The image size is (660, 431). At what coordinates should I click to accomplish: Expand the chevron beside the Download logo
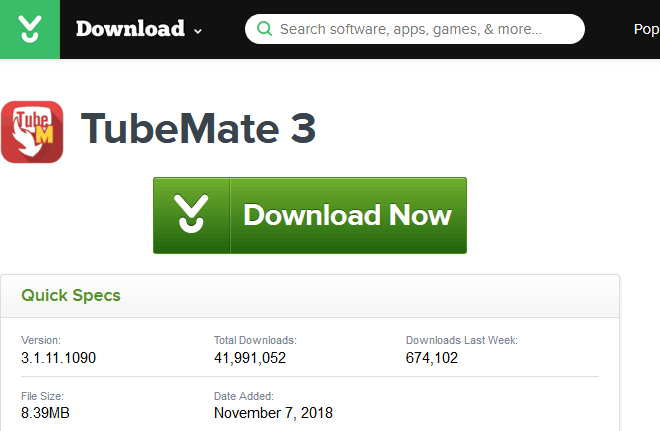(x=198, y=31)
